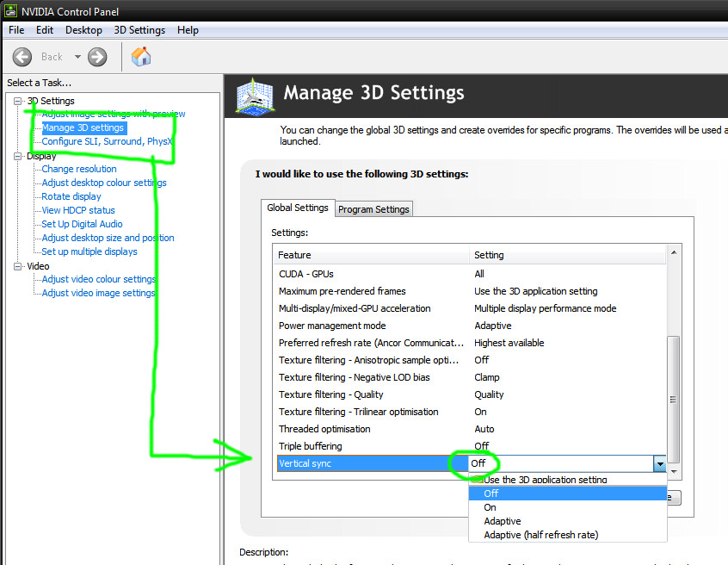
Task: Choose Adaptive (half refresh rate) option
Action: (567, 535)
